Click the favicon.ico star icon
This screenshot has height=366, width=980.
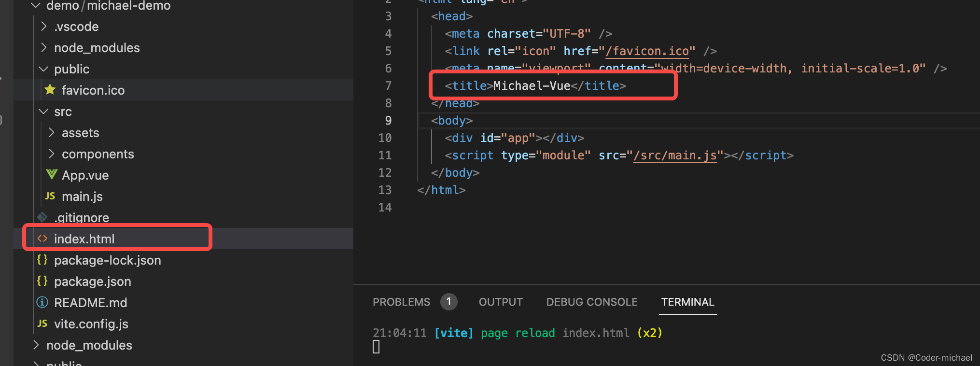click(x=50, y=89)
